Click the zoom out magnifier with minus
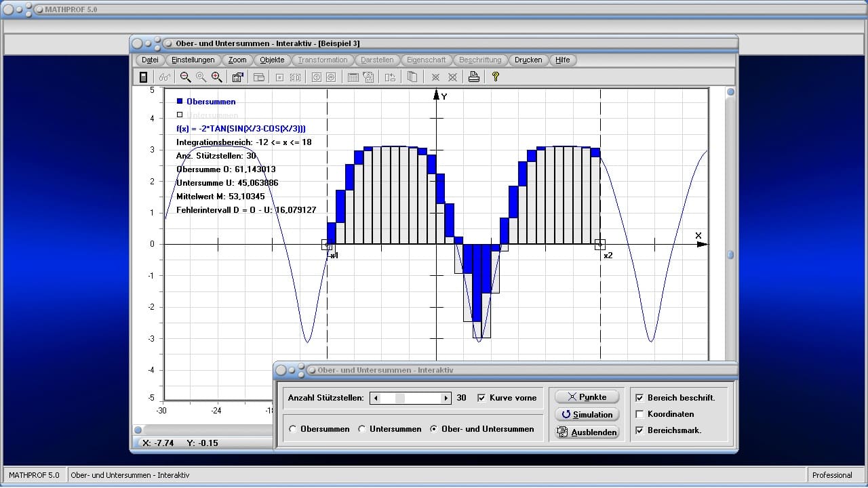Viewport: 868px width, 488px height. (x=185, y=77)
